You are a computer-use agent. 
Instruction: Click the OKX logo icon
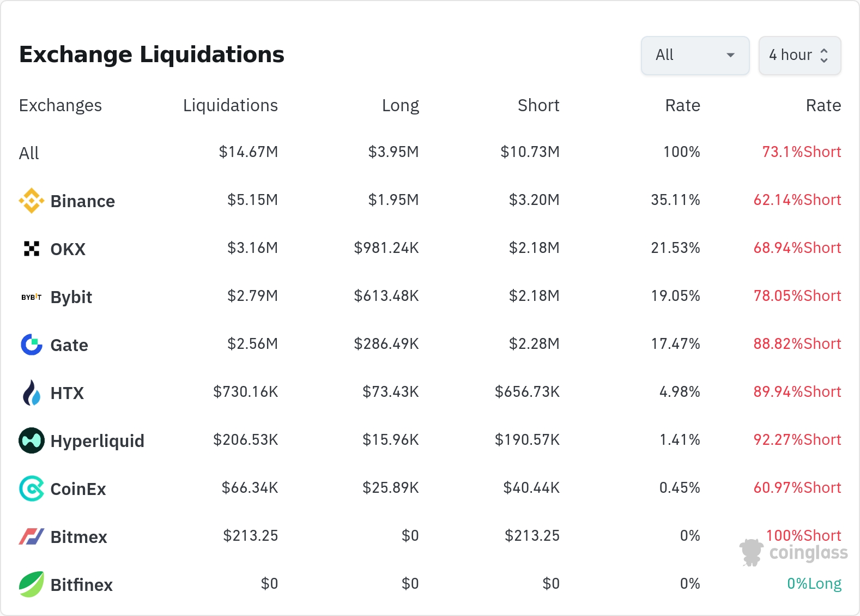tap(32, 249)
